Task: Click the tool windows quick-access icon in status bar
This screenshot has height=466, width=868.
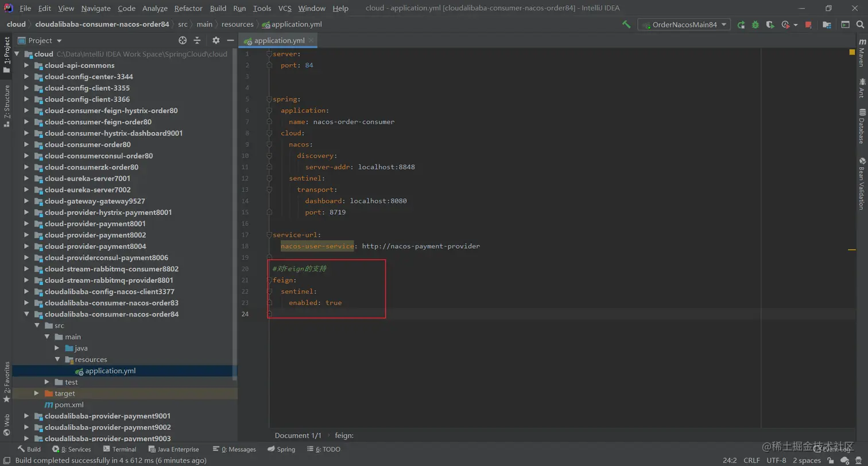Action: 6,460
